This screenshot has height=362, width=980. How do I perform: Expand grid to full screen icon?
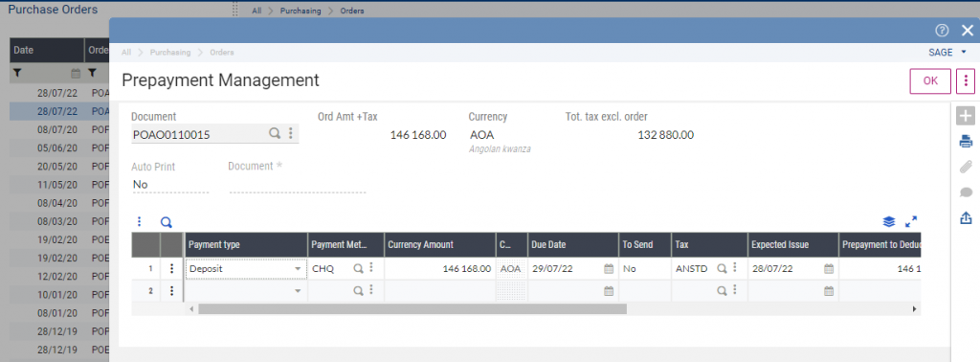(x=911, y=221)
